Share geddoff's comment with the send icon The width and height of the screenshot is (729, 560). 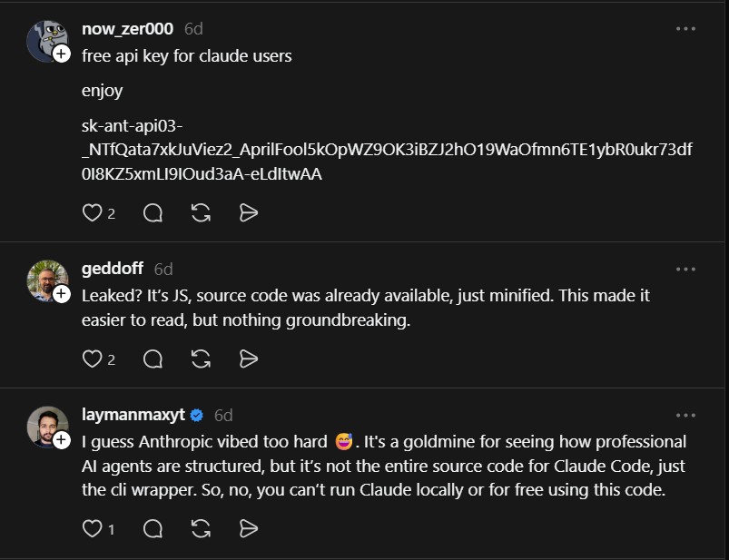(x=249, y=359)
